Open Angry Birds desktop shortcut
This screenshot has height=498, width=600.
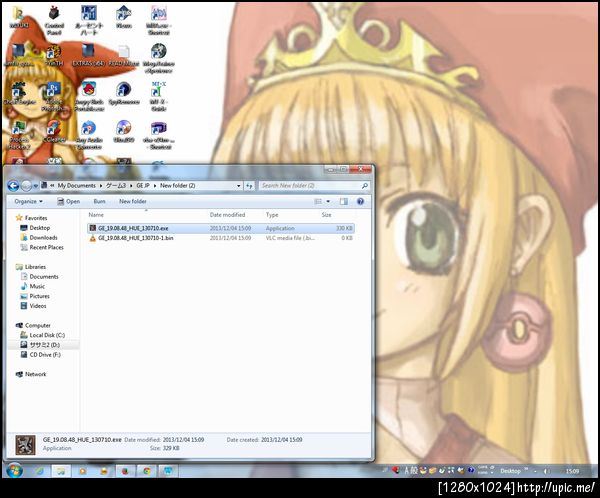point(89,96)
